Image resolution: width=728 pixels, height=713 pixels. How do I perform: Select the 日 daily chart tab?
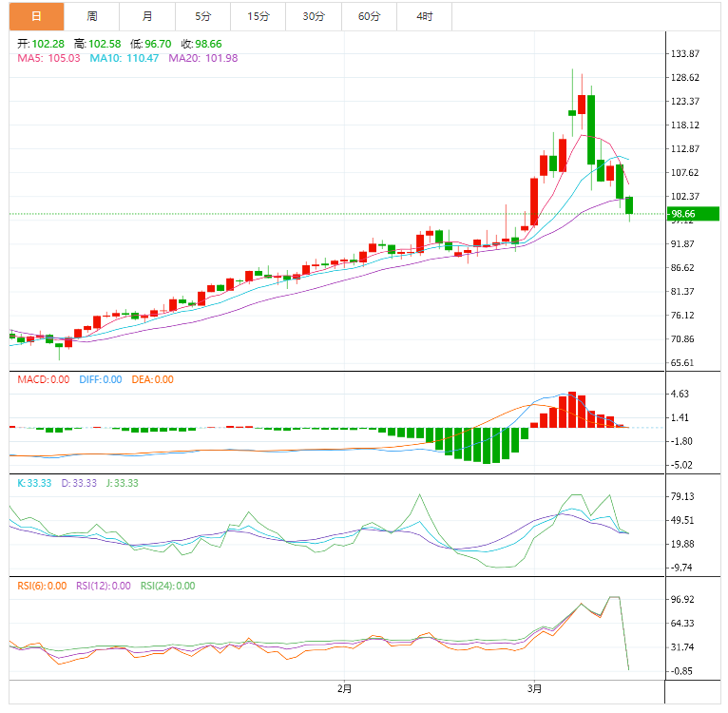coord(36,16)
